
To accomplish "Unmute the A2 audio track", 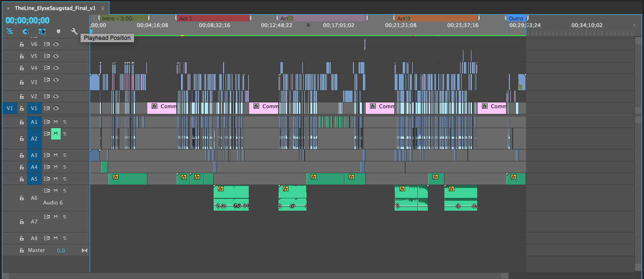I will pos(55,134).
